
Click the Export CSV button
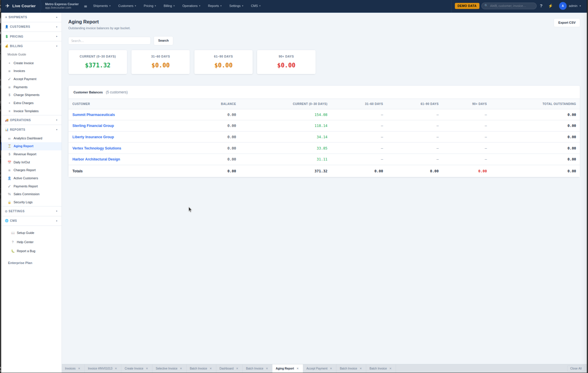pyautogui.click(x=567, y=23)
